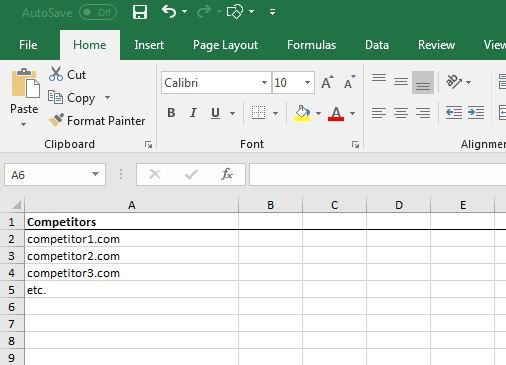
Task: Select the Home ribbon tab
Action: (x=90, y=45)
